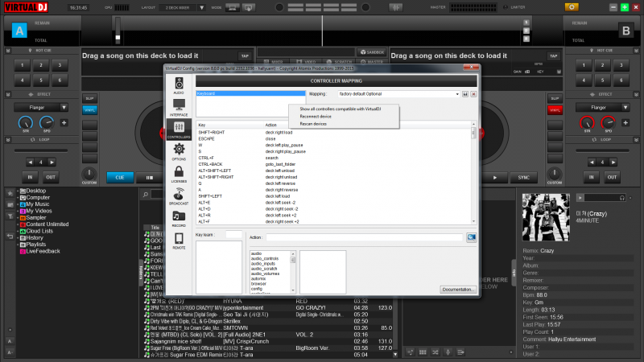Click the left deck CUE button

120,177
